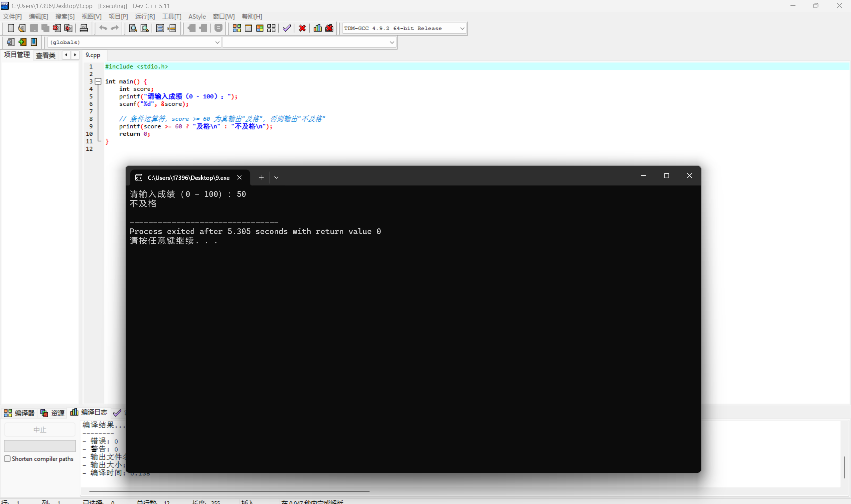851x504 pixels.
Task: Click the empty function selector combo box
Action: pos(309,43)
